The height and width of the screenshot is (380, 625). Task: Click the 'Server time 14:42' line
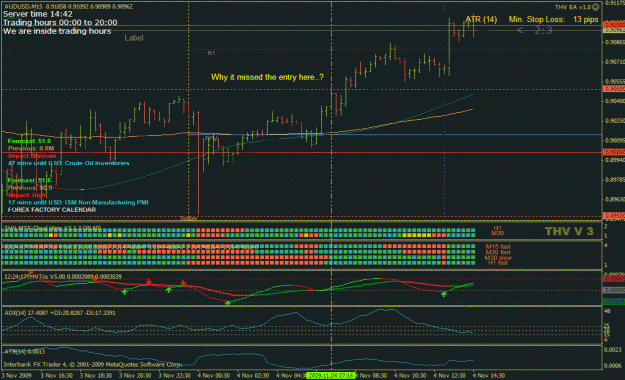[37, 14]
